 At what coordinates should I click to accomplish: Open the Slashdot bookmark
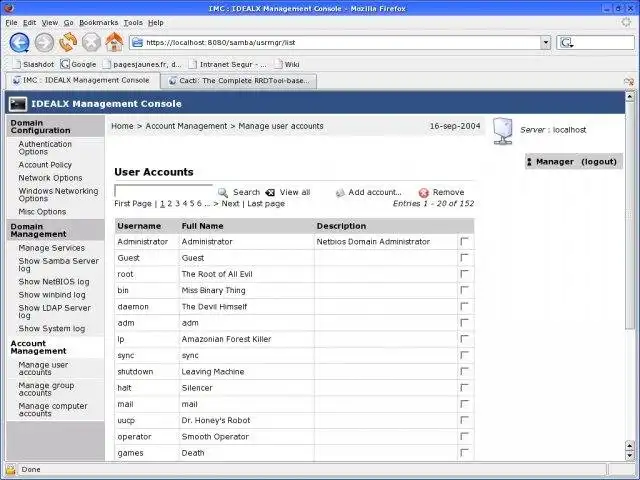[33, 64]
